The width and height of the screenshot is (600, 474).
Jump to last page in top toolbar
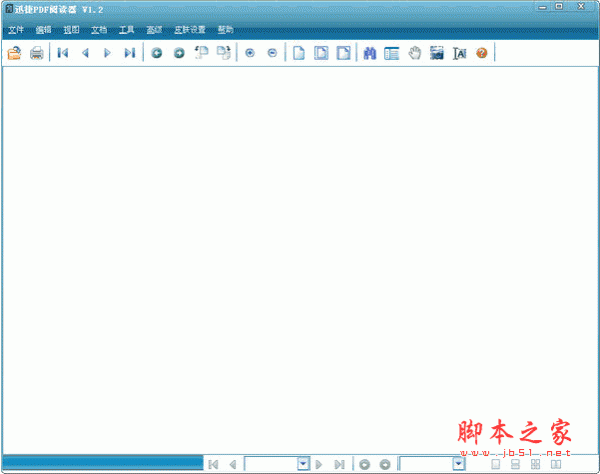click(130, 53)
